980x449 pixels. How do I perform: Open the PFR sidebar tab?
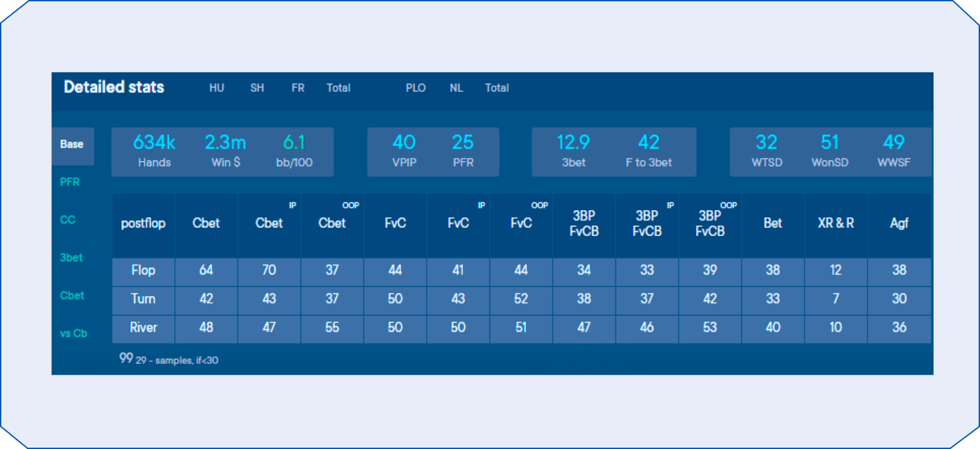[70, 182]
